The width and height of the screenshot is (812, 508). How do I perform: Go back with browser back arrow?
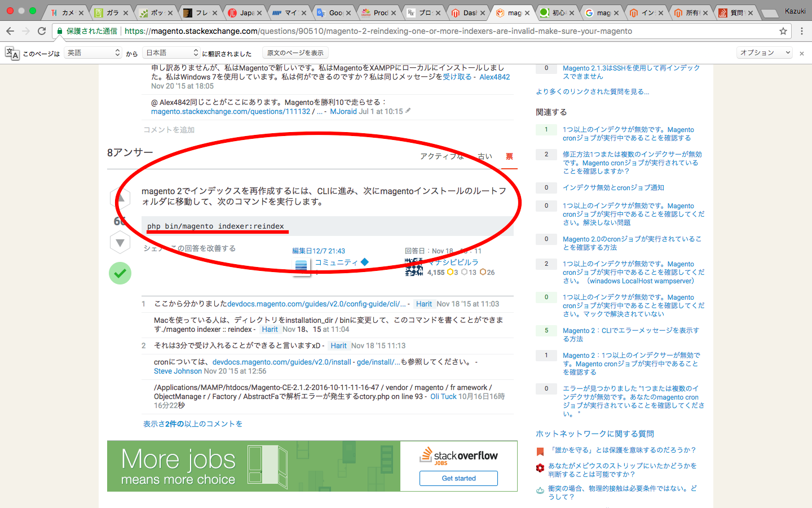click(x=10, y=31)
